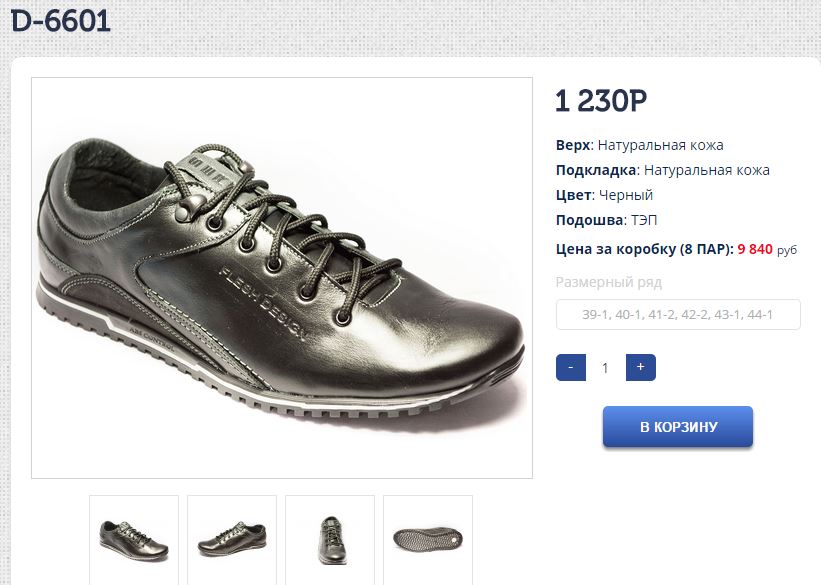Select the shoe sole thumbnail

(x=428, y=538)
